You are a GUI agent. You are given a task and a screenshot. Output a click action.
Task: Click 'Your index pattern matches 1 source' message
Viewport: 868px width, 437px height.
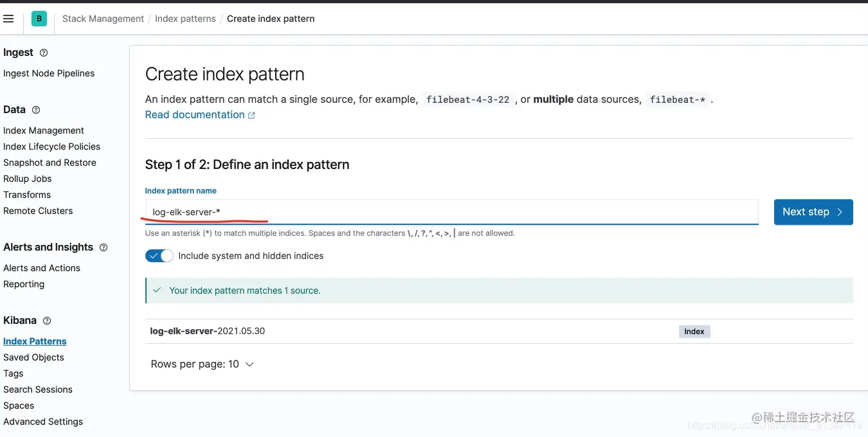point(244,290)
